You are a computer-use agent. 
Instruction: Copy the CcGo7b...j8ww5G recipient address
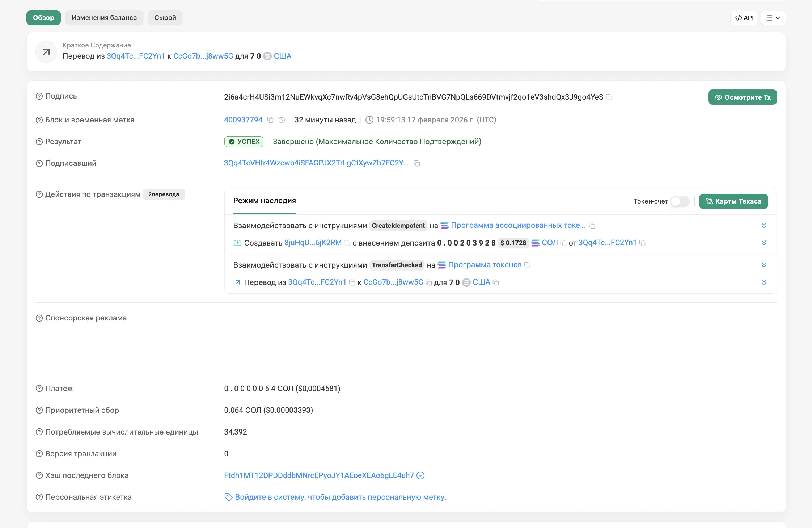[429, 282]
